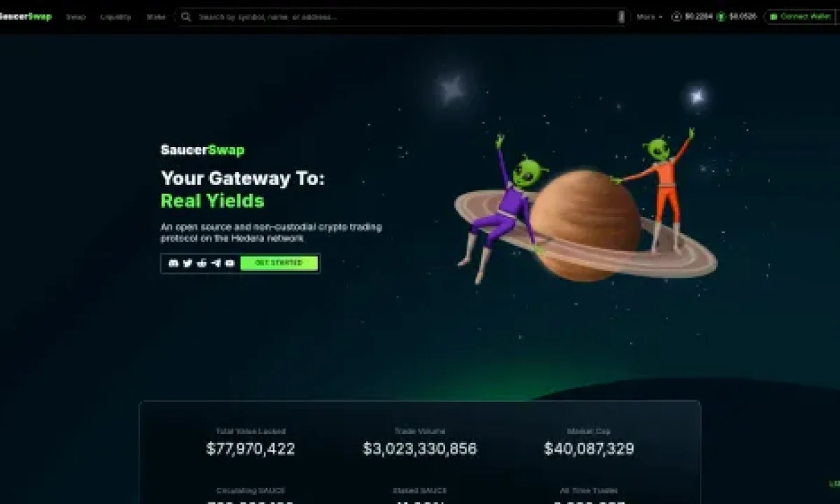This screenshot has height=504, width=840.
Task: Click the SaucerSwap logo in header
Action: pyautogui.click(x=25, y=17)
